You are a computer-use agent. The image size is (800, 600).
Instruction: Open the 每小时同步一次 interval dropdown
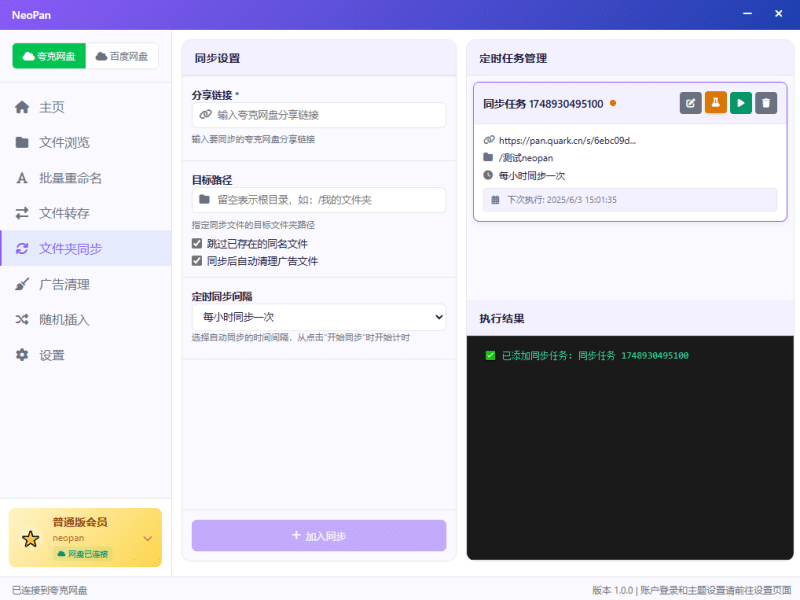[318, 317]
